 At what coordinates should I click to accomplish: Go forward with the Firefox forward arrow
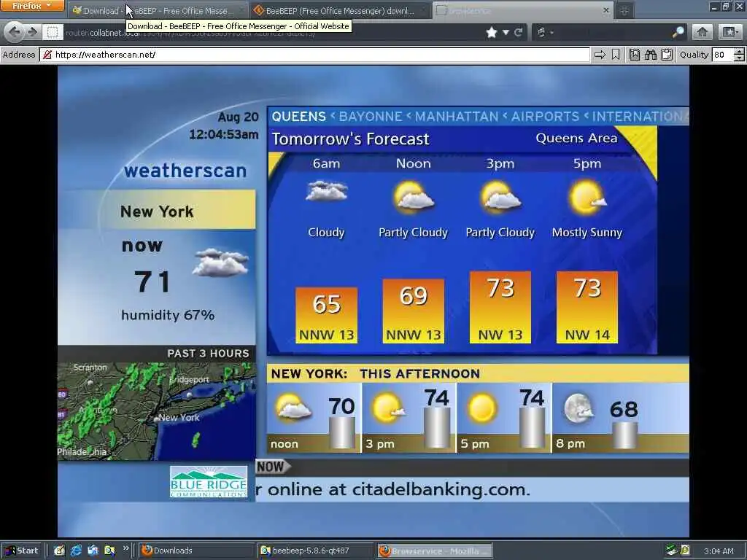coord(32,32)
